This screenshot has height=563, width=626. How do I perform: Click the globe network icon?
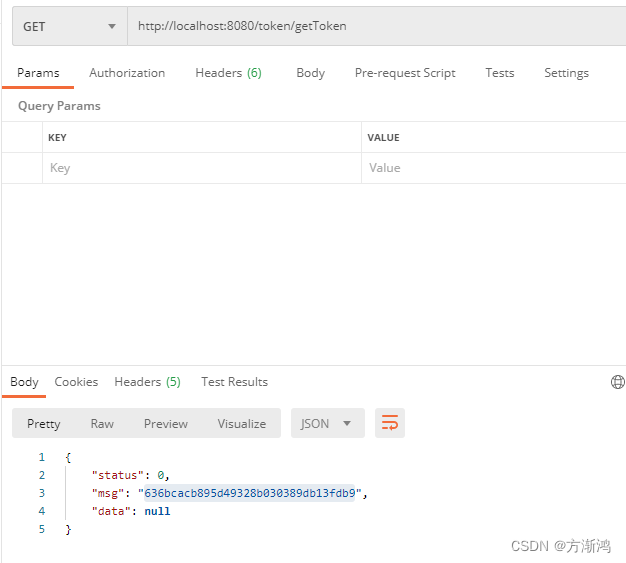click(618, 382)
